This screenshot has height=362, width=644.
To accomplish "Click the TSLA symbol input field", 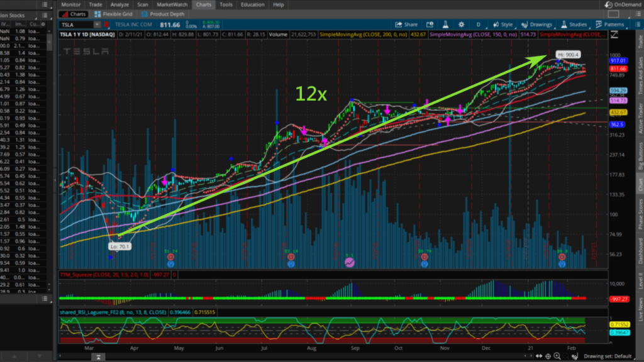I will (x=76, y=25).
